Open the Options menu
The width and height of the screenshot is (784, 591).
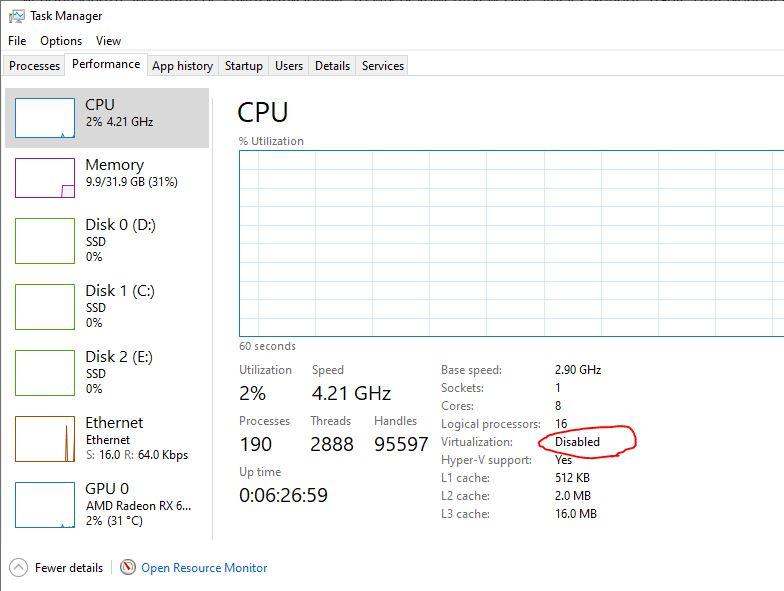[61, 41]
